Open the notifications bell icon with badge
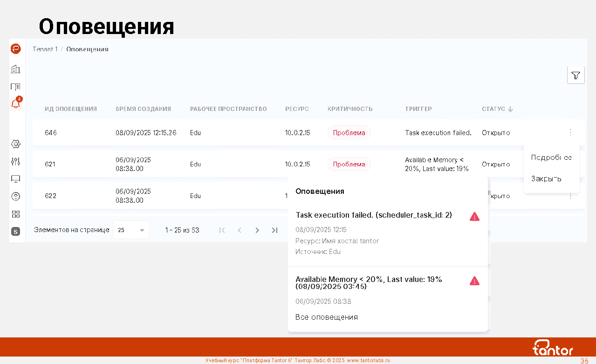 pos(16,104)
